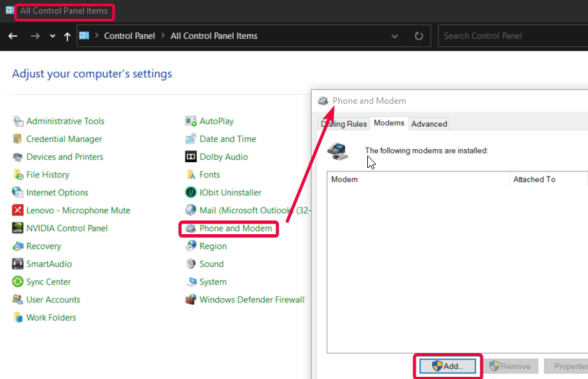Open Lenovo Microphone Mute icon
Image resolution: width=588 pixels, height=379 pixels.
(x=17, y=210)
